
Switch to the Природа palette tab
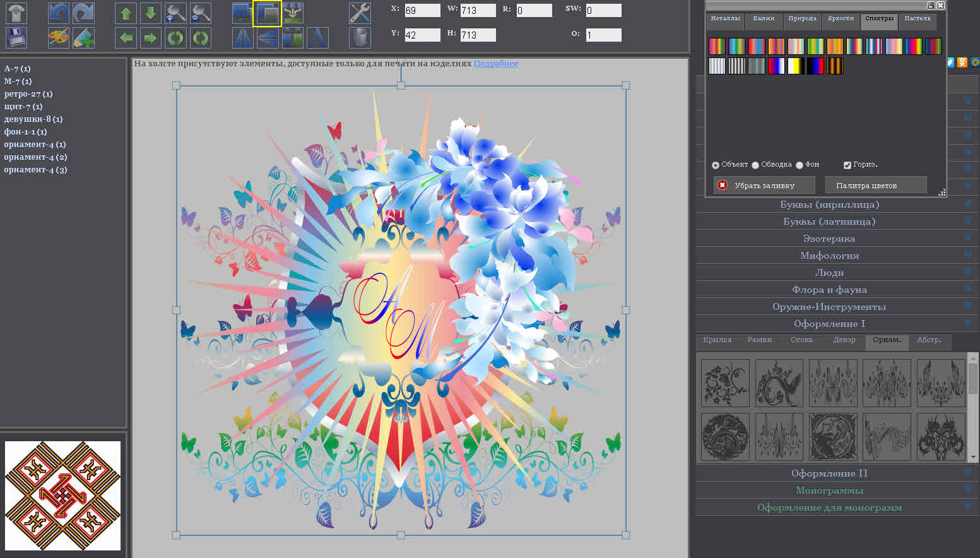pos(802,21)
